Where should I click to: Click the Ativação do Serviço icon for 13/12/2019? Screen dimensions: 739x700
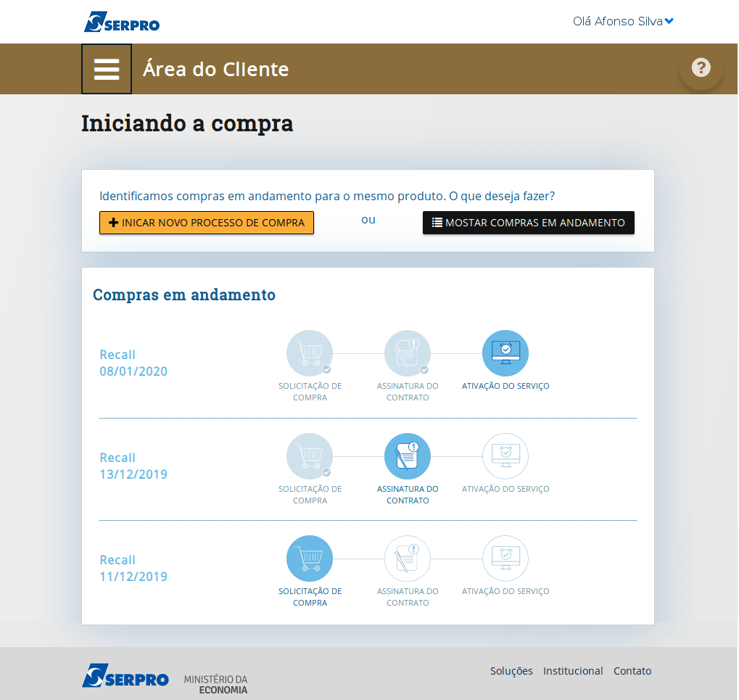pos(505,456)
